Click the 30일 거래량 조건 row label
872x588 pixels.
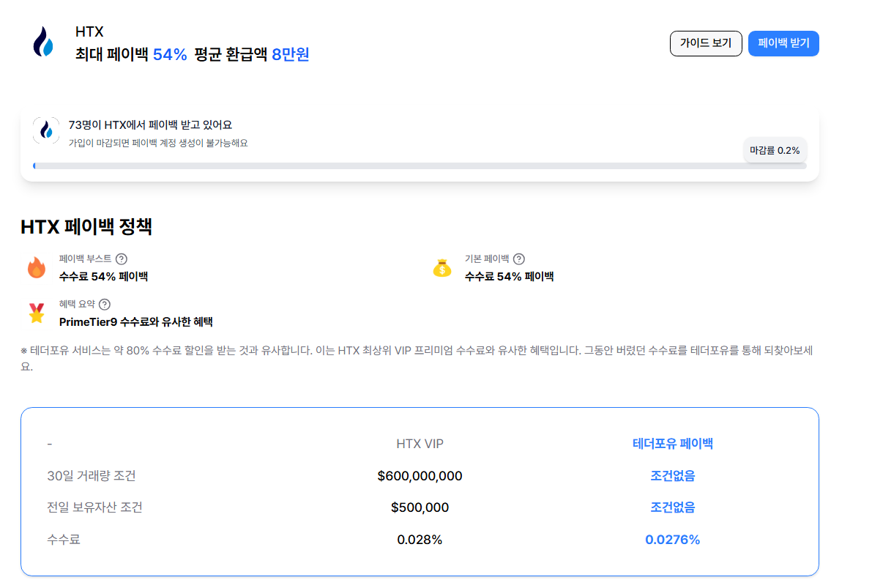pos(92,476)
